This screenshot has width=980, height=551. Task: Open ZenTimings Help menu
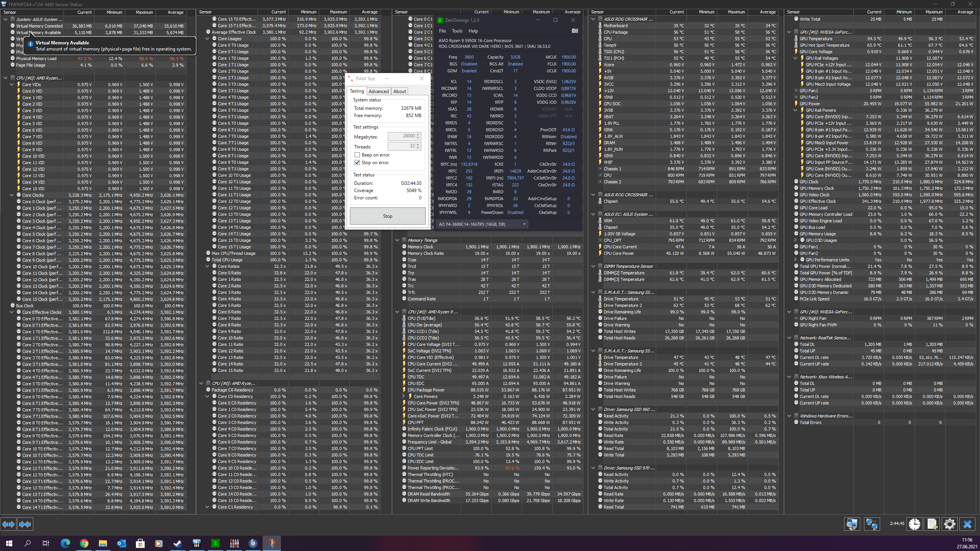[x=473, y=31]
